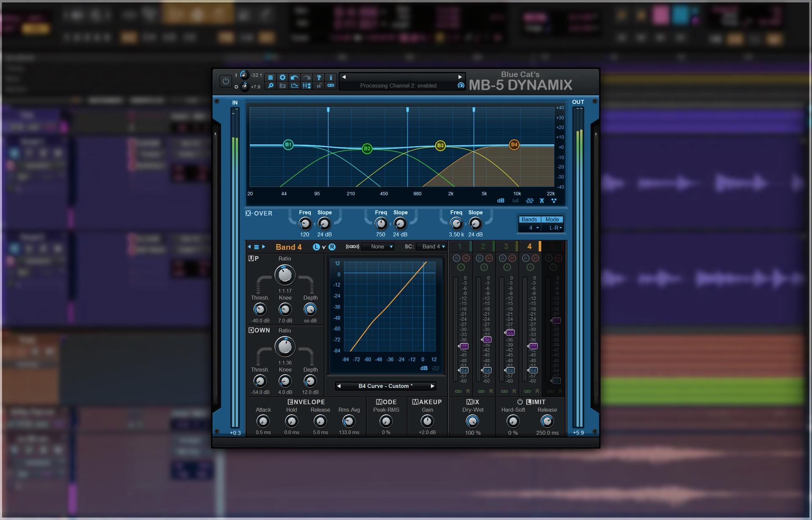
Task: Select the L channel button
Action: tap(316, 247)
